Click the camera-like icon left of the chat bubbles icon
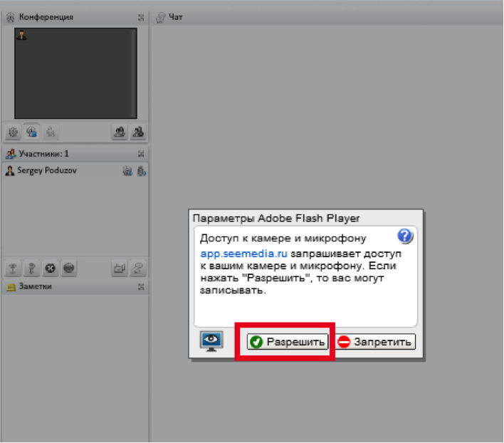This screenshot has height=443, width=504. tap(120, 268)
